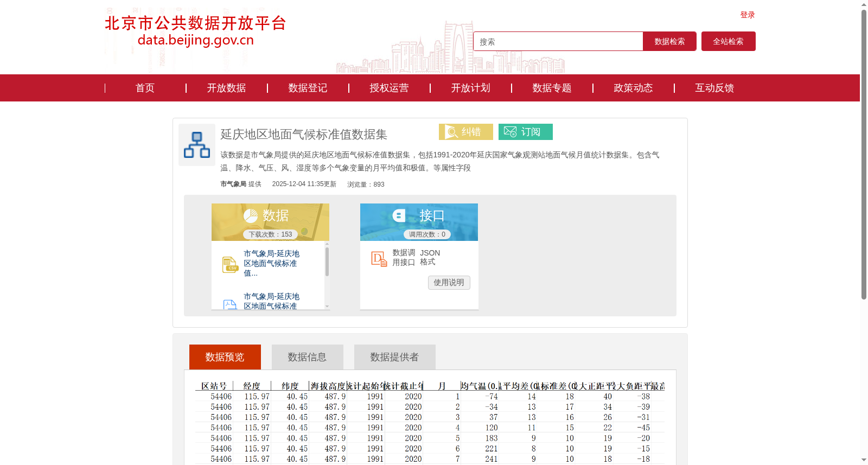Switch to the 数据信息 tab
Viewport: 868px width, 465px height.
[308, 357]
